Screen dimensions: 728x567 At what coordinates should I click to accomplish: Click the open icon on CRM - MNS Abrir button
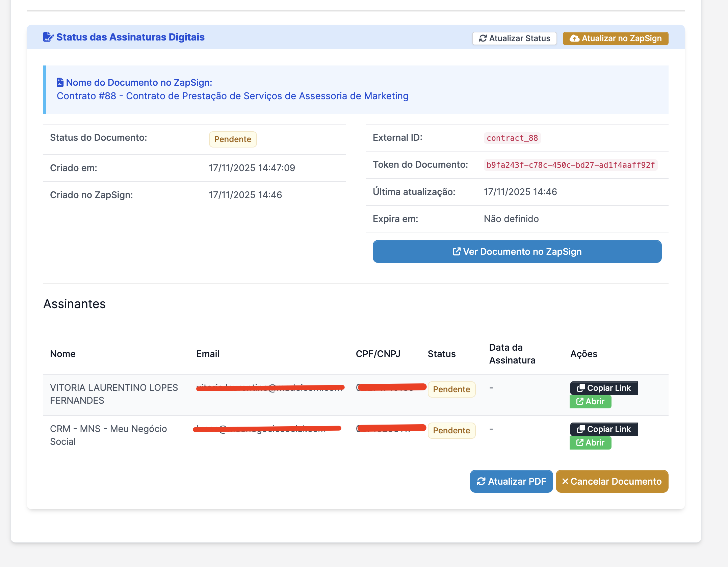click(x=579, y=442)
